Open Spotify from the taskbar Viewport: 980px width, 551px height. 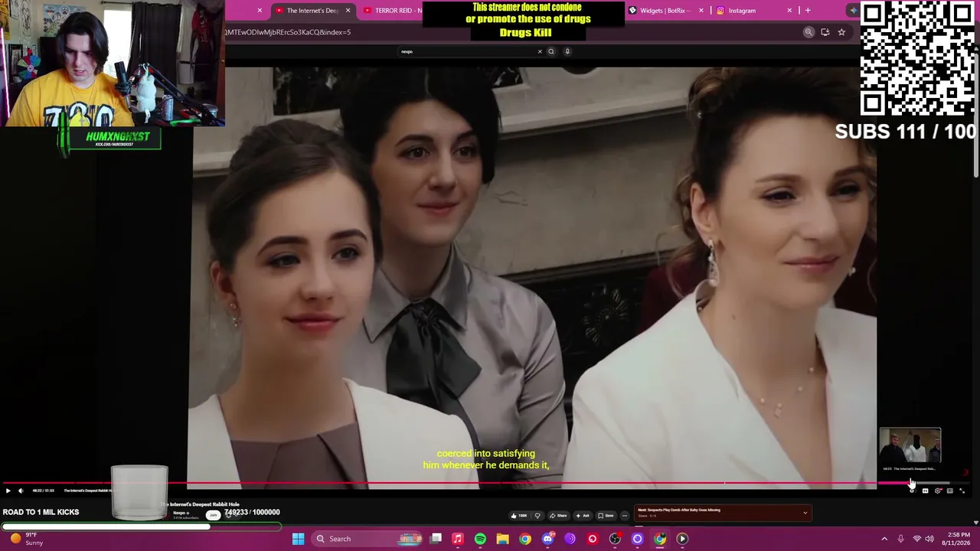(480, 539)
